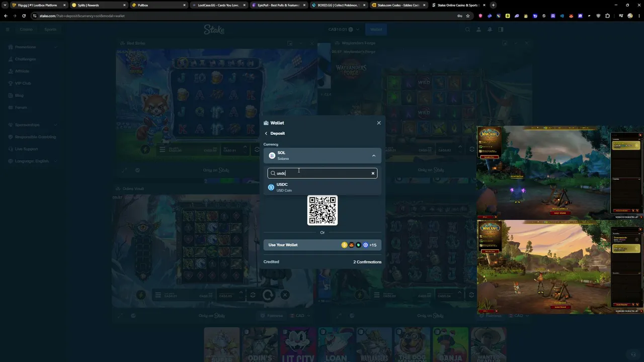
Task: Click the currency search field
Action: click(322, 173)
